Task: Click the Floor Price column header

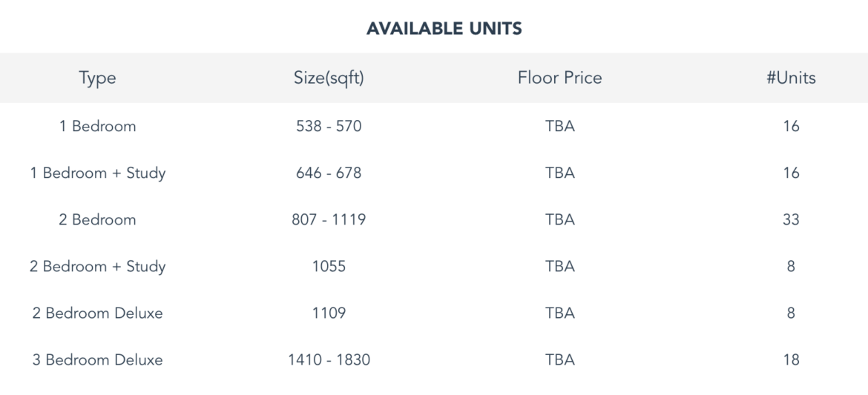Action: point(559,78)
